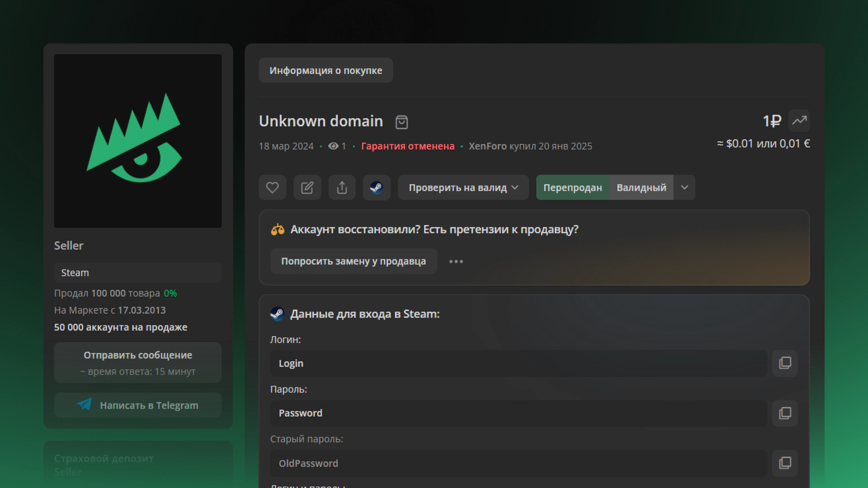Image resolution: width=868 pixels, height=488 pixels.
Task: Open the chevron dropdown after Валидный
Action: pos(685,187)
